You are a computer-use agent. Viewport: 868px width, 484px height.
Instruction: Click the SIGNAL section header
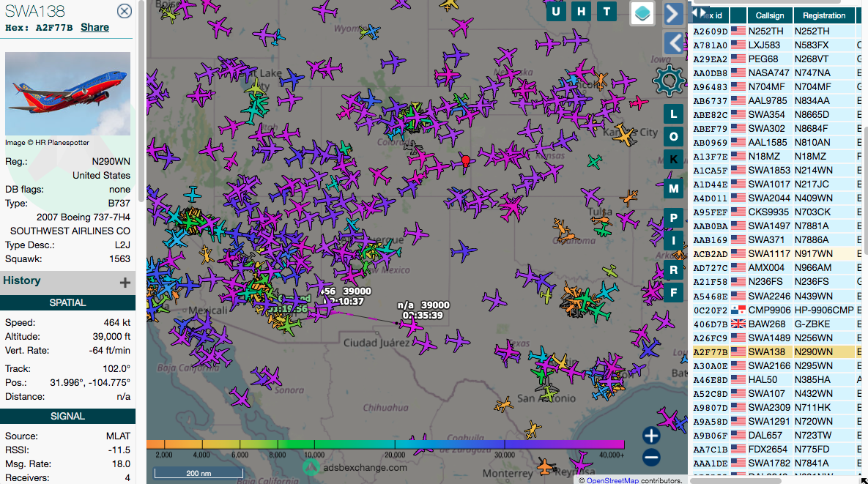pyautogui.click(x=67, y=416)
